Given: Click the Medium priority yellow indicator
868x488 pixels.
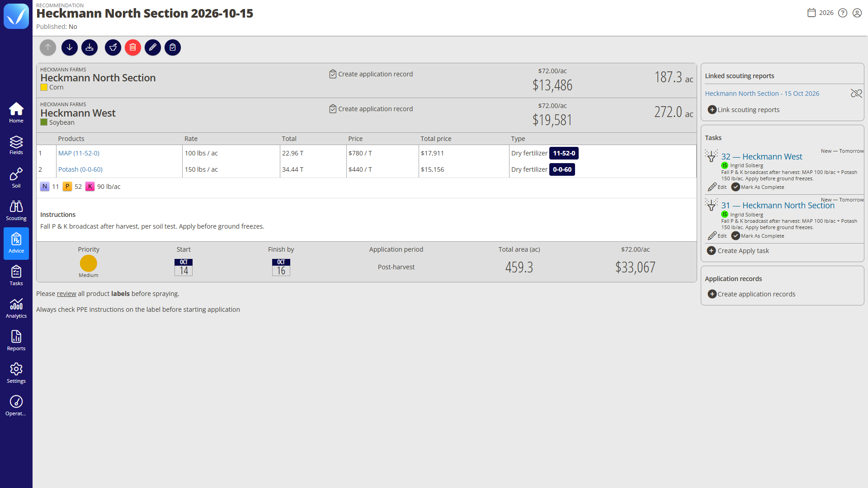Looking at the screenshot, I should [x=89, y=263].
